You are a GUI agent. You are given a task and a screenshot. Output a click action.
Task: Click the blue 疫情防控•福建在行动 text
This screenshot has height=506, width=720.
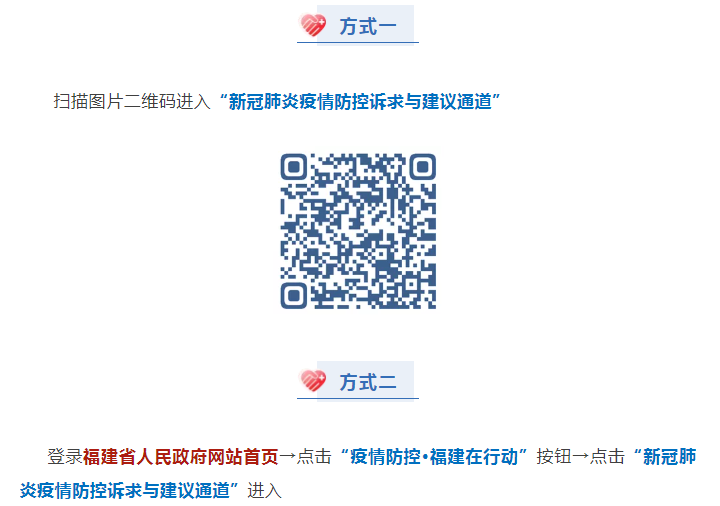click(434, 456)
